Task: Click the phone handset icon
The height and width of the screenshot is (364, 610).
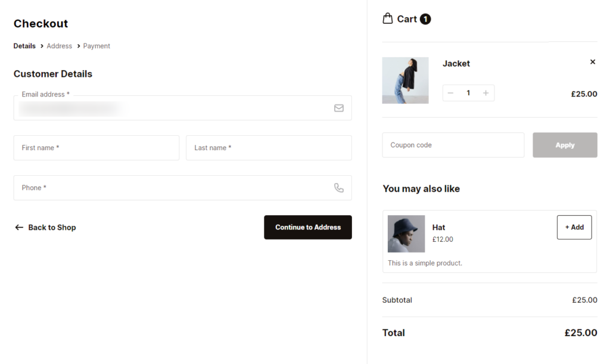Action: pyautogui.click(x=338, y=188)
